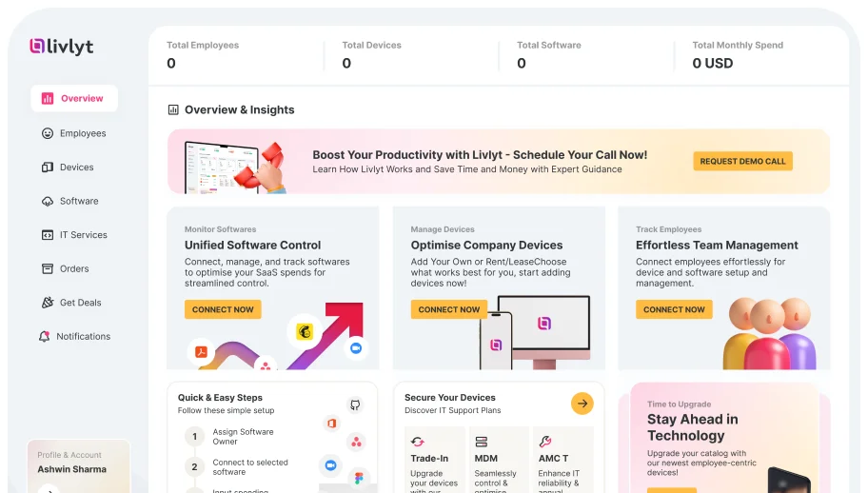Click the Get Deals party icon
Viewport: 868px width, 493px height.
coord(48,302)
